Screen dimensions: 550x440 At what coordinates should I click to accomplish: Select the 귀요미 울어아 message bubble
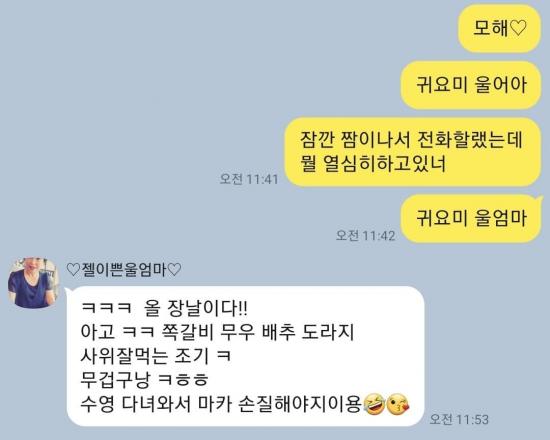tap(471, 85)
